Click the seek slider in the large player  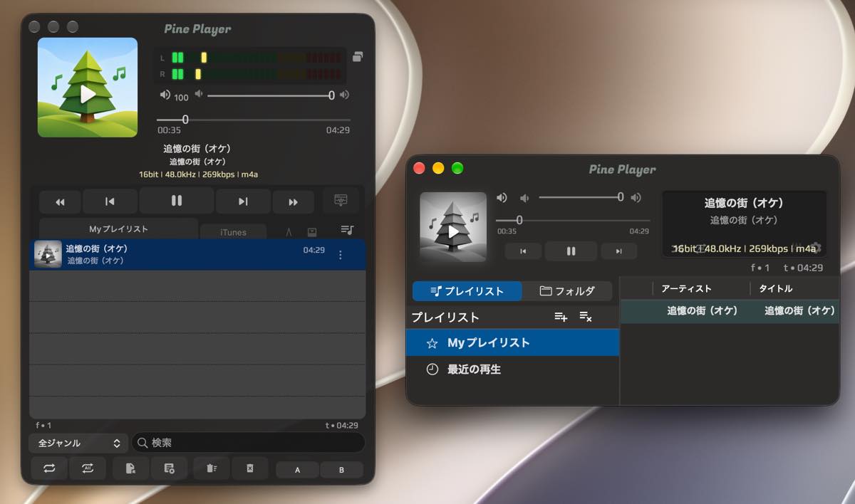[254, 120]
